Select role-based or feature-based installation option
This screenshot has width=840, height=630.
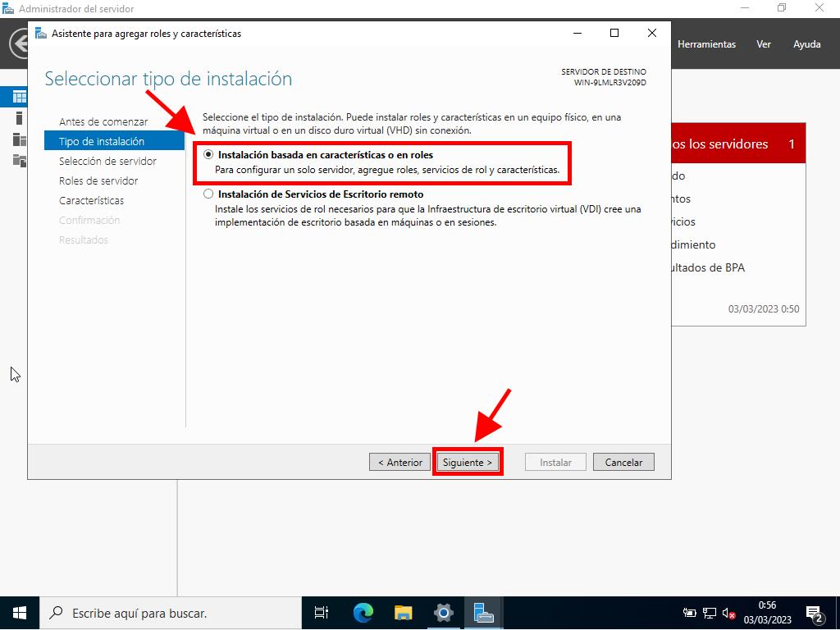click(208, 154)
